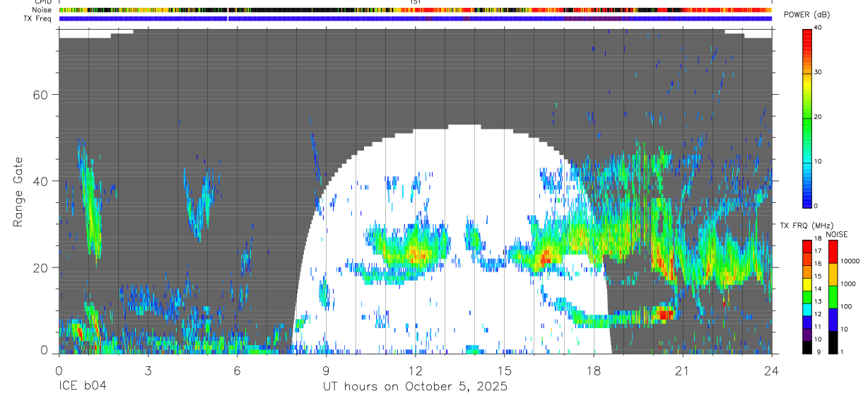
Task: Click the 'Noise' row label at top left
Action: click(x=42, y=10)
